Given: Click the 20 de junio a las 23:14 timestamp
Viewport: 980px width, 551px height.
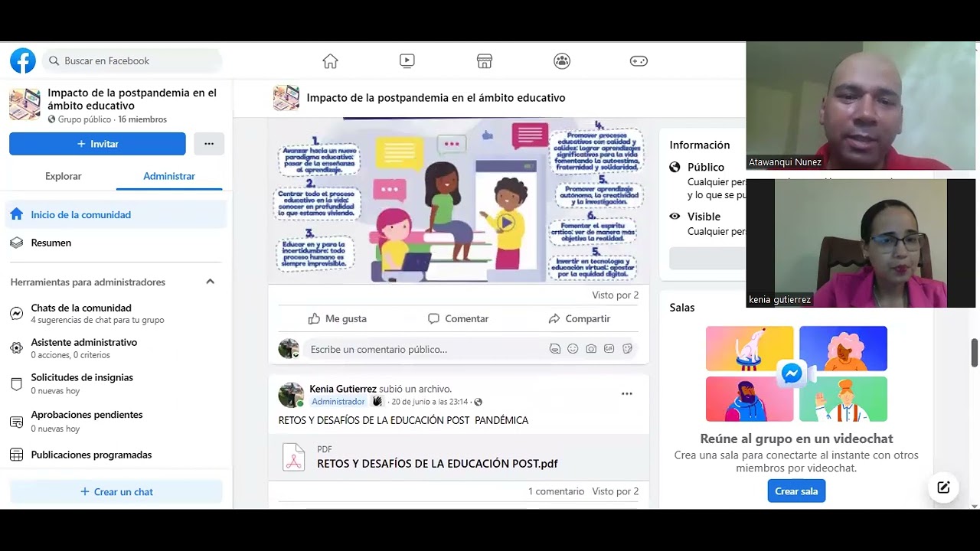Looking at the screenshot, I should point(431,402).
